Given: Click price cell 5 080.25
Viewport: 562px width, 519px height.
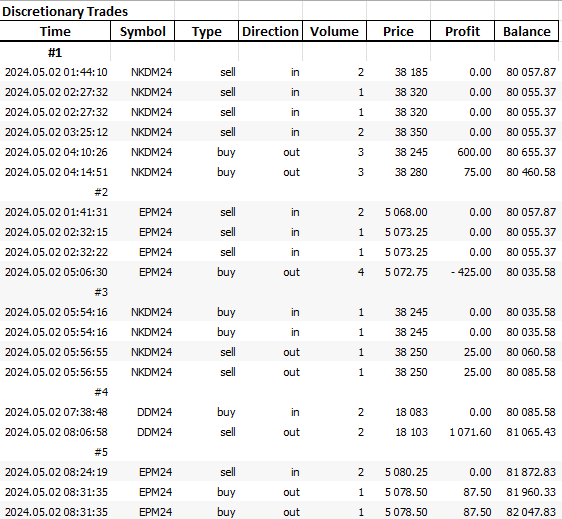Looking at the screenshot, I should pyautogui.click(x=406, y=472).
